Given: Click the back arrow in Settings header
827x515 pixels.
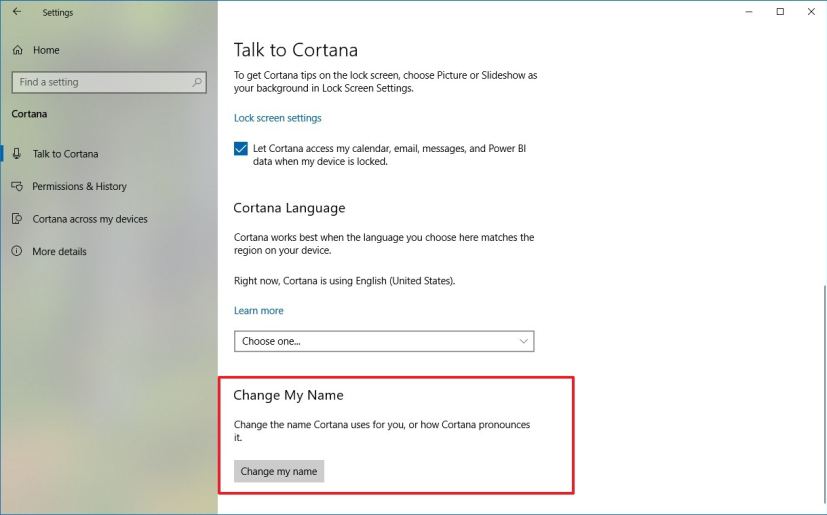Looking at the screenshot, I should pyautogui.click(x=16, y=12).
